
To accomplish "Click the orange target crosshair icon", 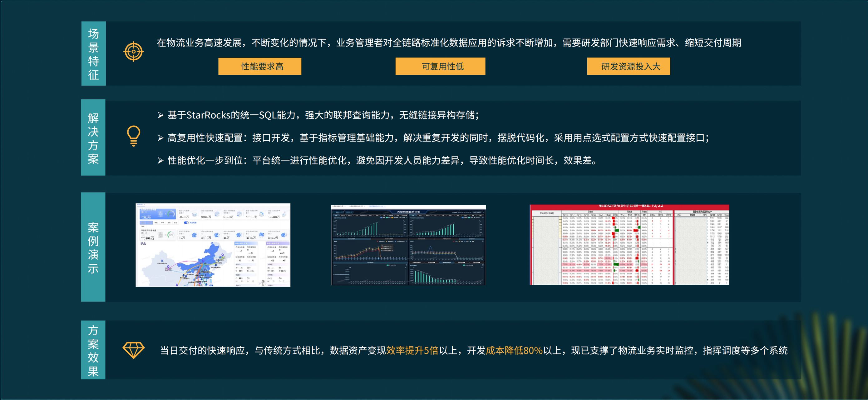I will pyautogui.click(x=133, y=52).
